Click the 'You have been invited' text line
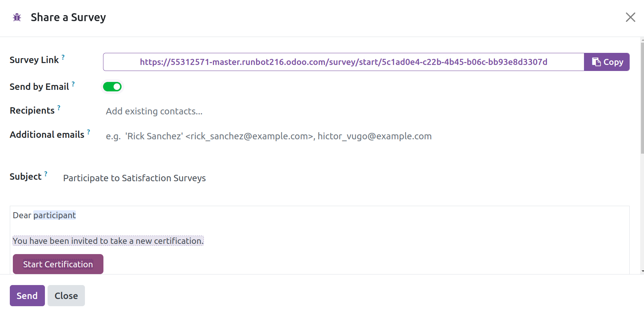This screenshot has height=316, width=644. [x=108, y=241]
